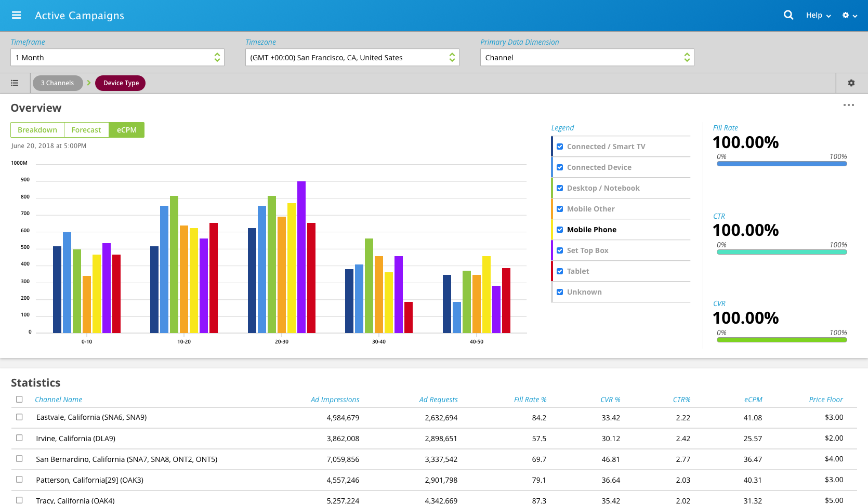The height and width of the screenshot is (504, 868).
Task: Click breadcrumb arrow after 3 Channels
Action: [89, 83]
